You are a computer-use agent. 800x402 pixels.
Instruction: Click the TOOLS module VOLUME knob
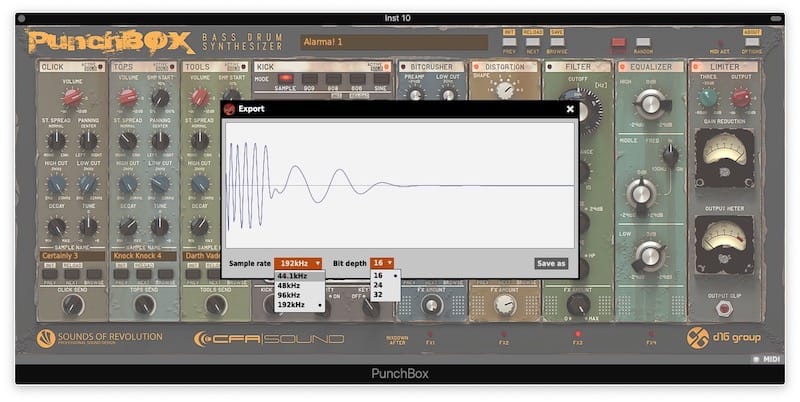199,97
